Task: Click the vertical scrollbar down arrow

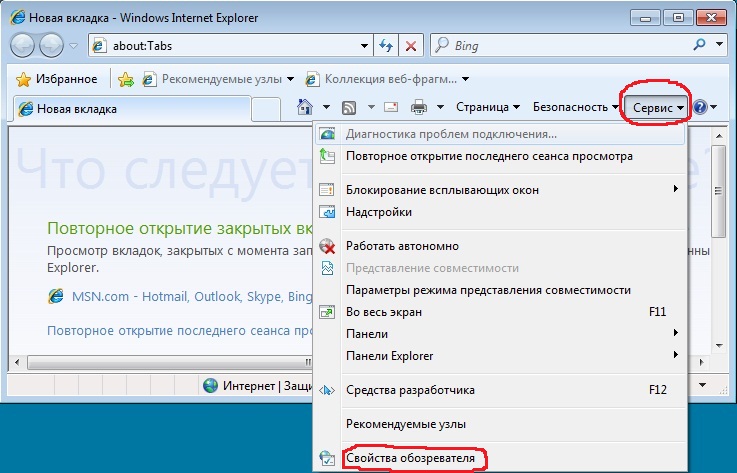Action: coord(719,346)
